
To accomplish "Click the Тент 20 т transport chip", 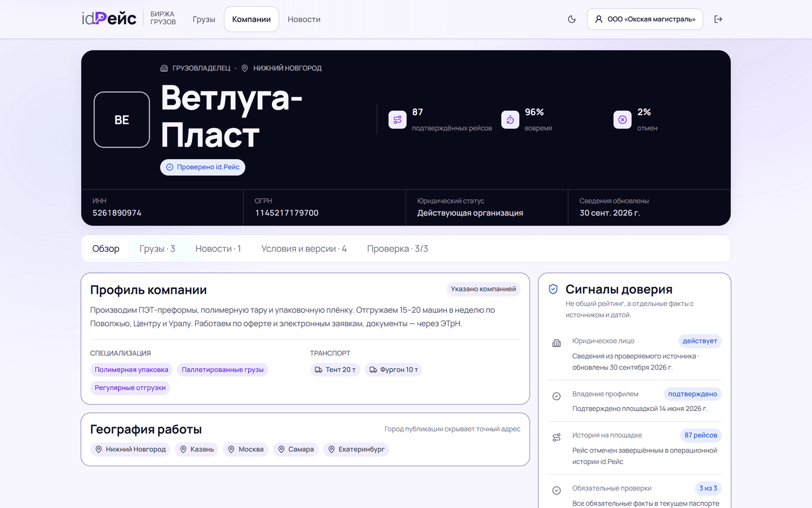I will pos(335,370).
